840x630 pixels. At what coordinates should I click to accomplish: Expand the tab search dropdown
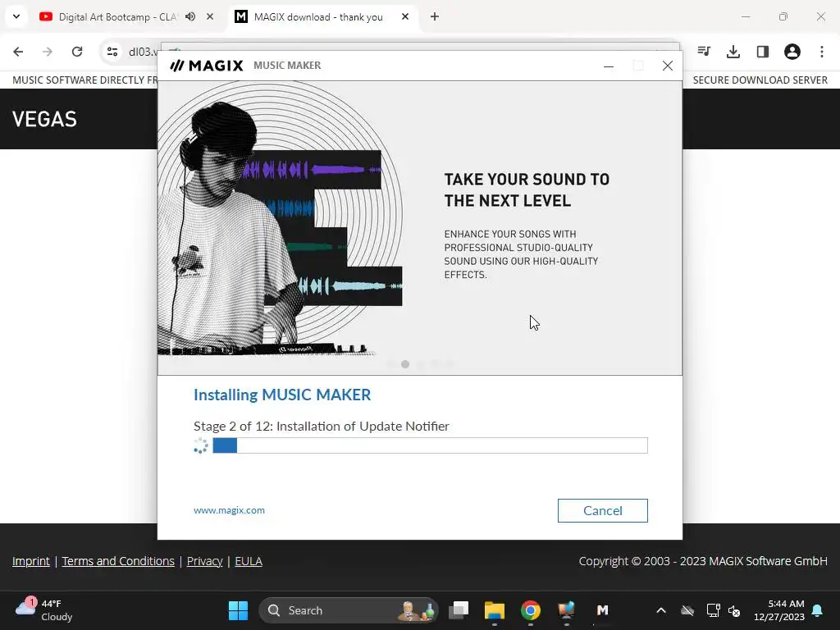[x=16, y=16]
